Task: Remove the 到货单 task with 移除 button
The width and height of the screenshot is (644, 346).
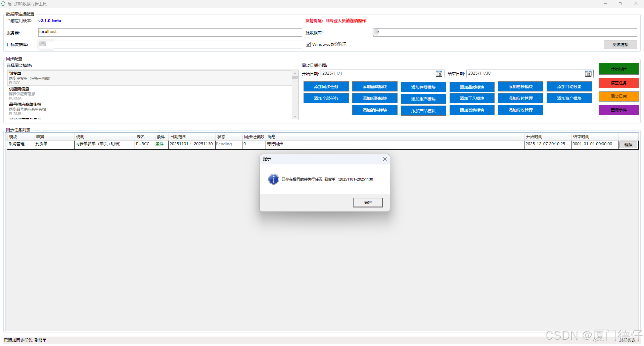Action: [628, 145]
